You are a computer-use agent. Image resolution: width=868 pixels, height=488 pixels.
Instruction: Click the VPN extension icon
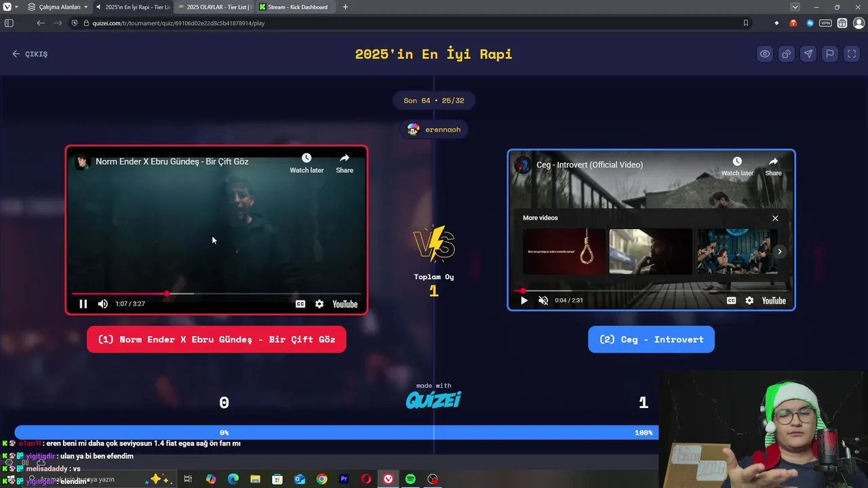point(825,23)
